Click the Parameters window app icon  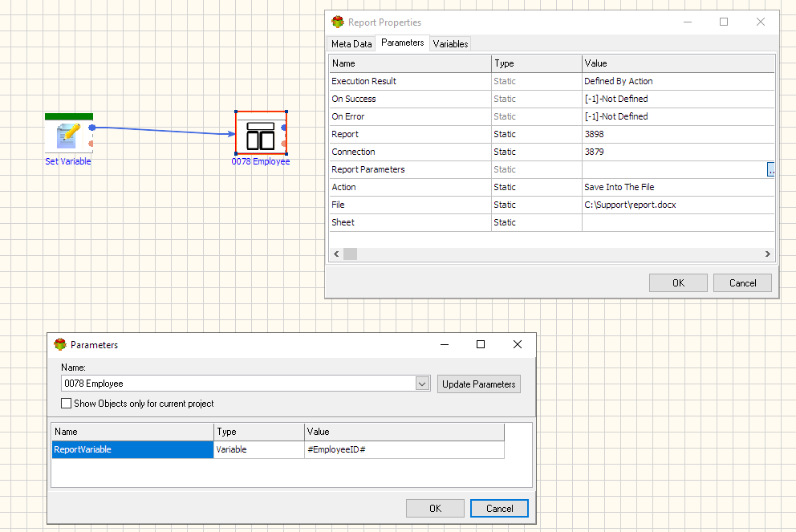(60, 345)
